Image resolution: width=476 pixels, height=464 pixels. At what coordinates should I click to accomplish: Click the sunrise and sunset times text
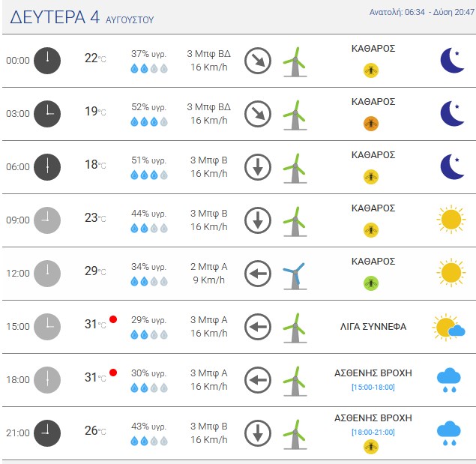pos(422,12)
